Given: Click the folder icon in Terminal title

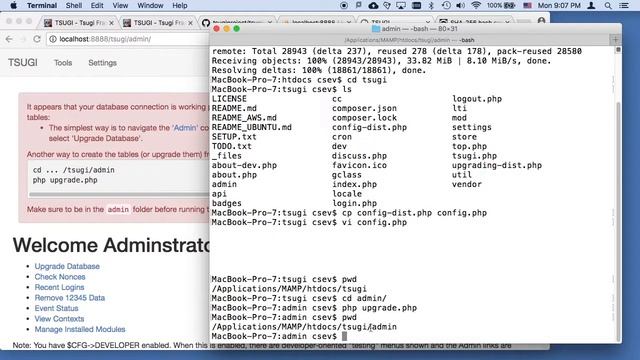Looking at the screenshot, I should click(x=376, y=29).
